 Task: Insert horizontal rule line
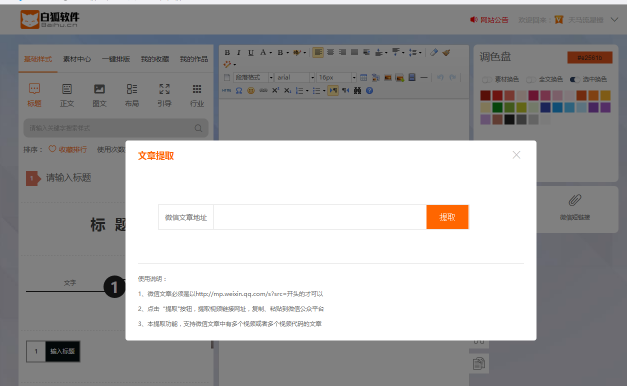coord(424,78)
